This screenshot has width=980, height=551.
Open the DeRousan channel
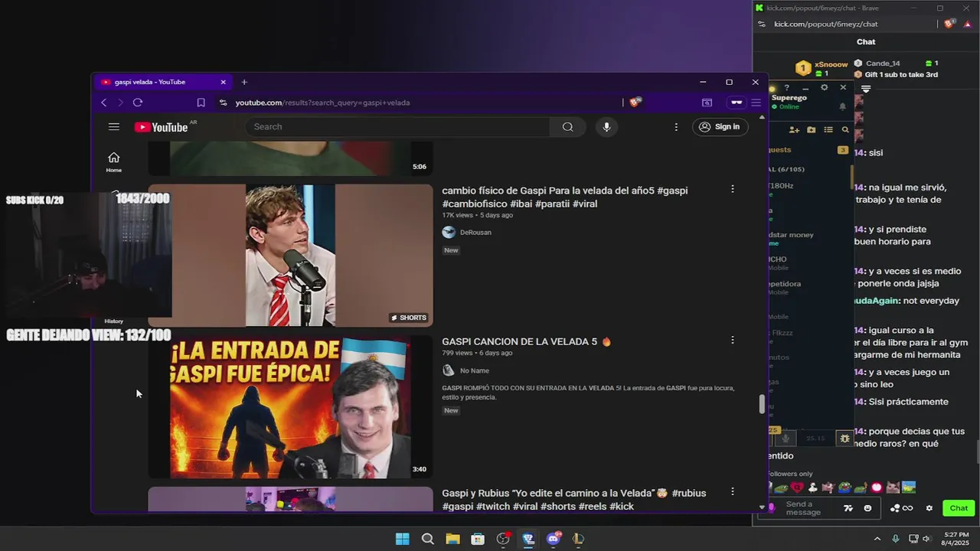pos(475,233)
